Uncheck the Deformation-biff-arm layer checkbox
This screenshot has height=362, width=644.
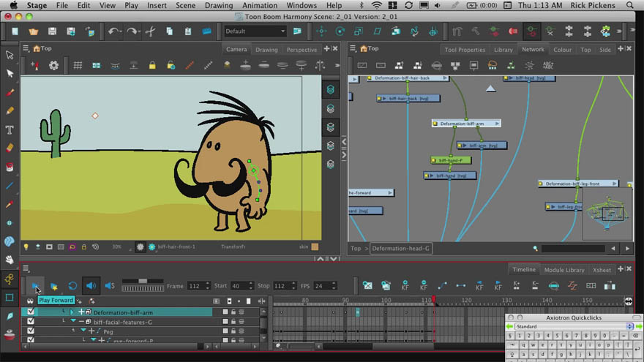click(31, 312)
